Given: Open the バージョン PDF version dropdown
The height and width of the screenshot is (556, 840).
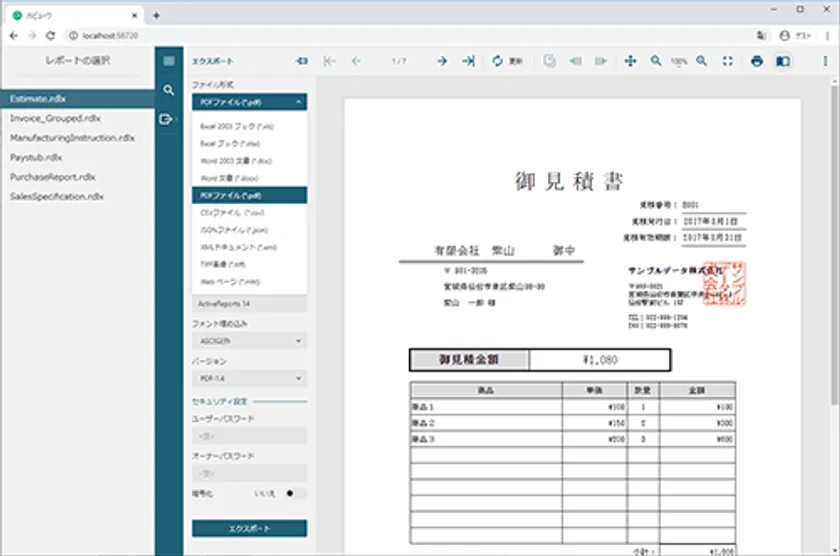Looking at the screenshot, I should point(249,378).
